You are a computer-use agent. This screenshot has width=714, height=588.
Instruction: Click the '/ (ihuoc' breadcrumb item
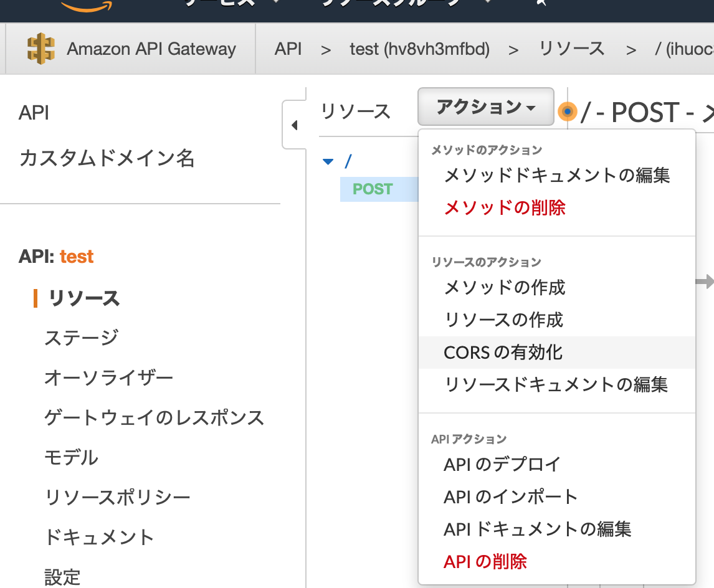(x=684, y=49)
